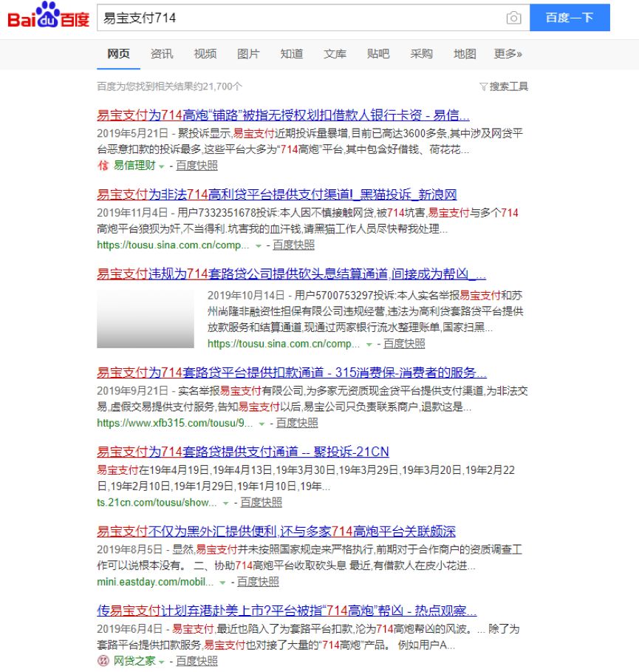Open result 易宝支付为非法714高利贷平台提供支付渠道

click(277, 194)
